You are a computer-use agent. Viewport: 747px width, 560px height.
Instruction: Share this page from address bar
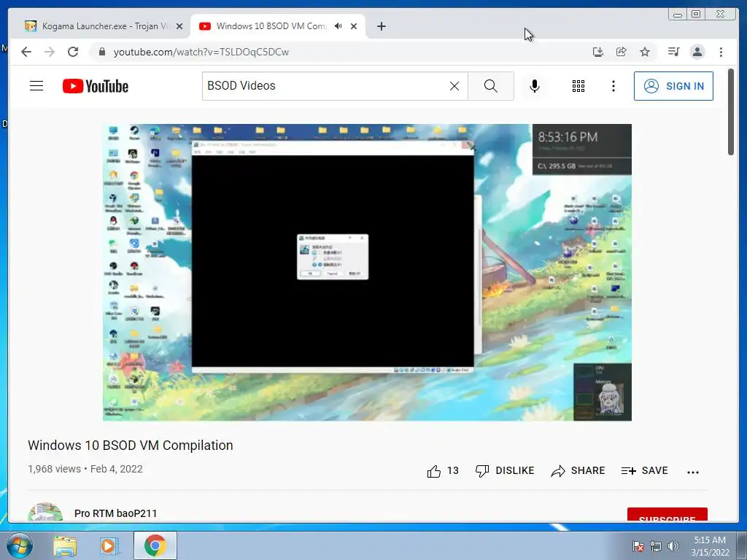pos(622,52)
